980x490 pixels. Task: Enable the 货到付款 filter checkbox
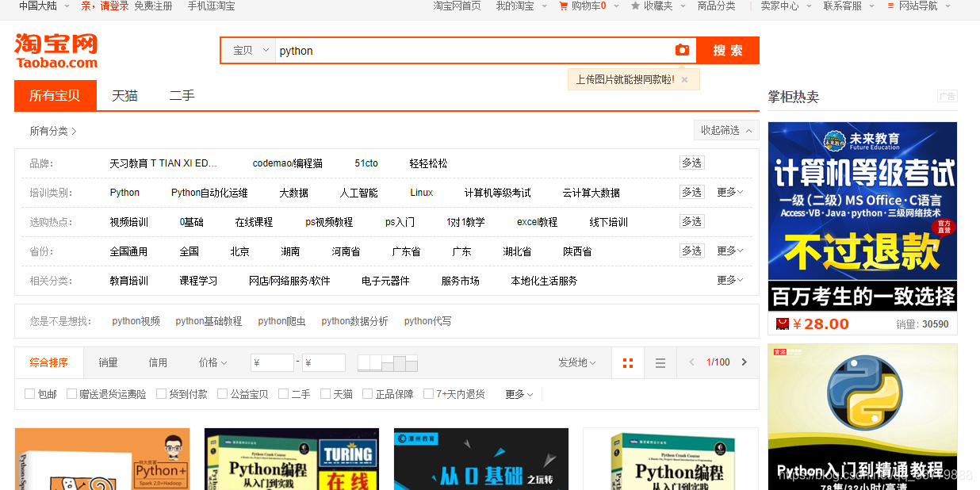pyautogui.click(x=161, y=394)
